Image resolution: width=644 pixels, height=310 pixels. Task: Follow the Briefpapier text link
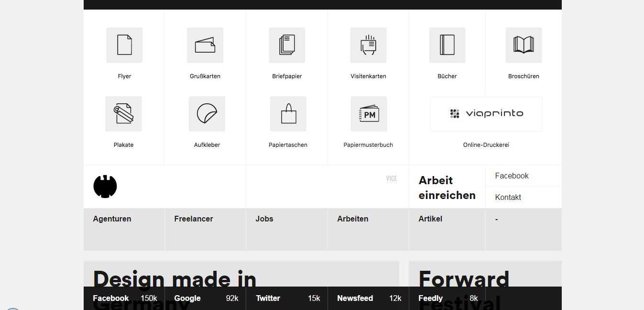tap(287, 76)
